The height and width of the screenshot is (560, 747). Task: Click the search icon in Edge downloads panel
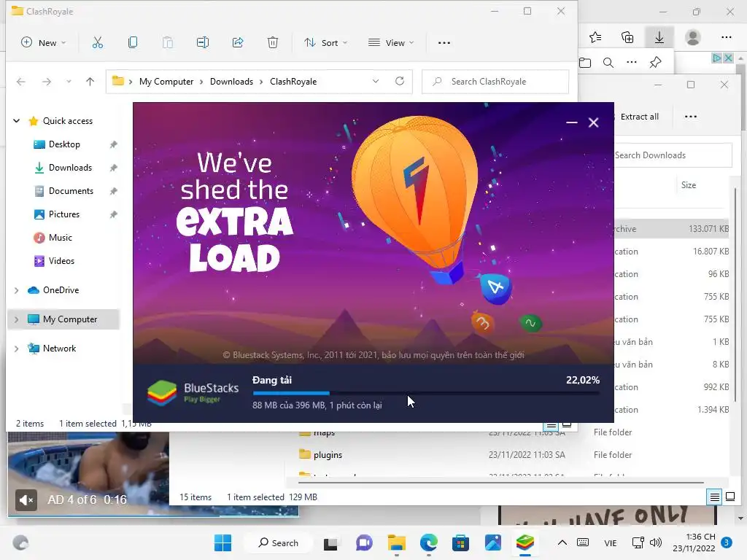pyautogui.click(x=608, y=63)
